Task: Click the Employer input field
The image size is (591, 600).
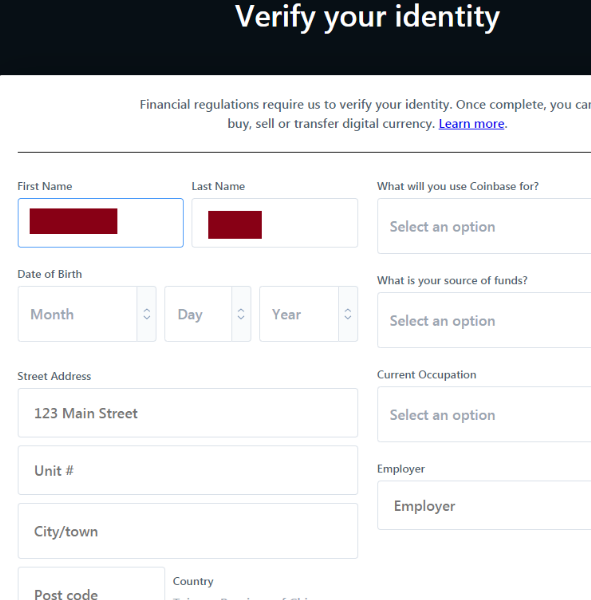Action: coord(484,505)
